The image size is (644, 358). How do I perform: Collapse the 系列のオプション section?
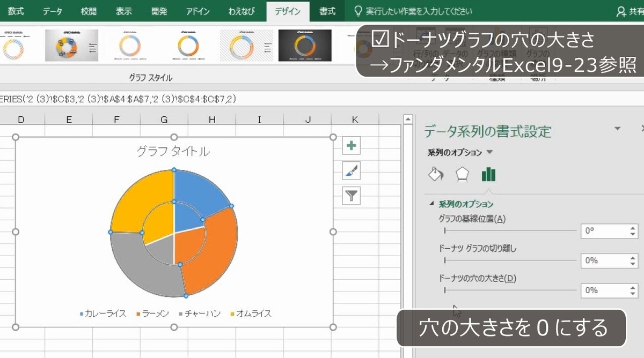coord(431,204)
